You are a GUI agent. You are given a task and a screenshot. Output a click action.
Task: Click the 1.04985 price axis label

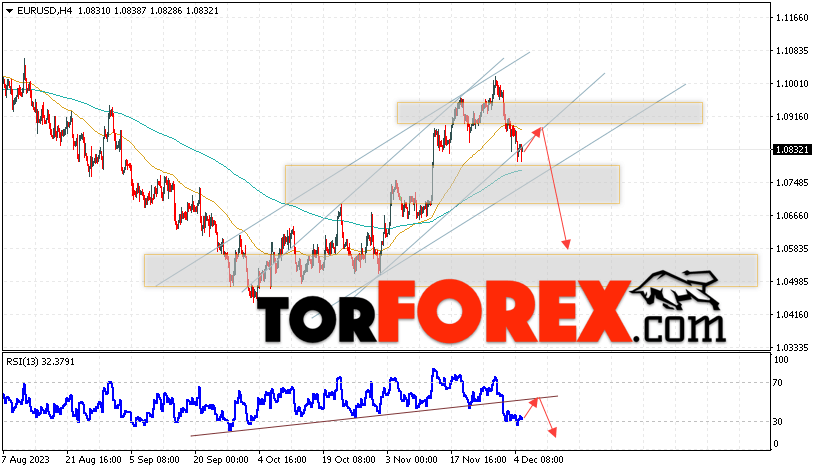coord(792,282)
